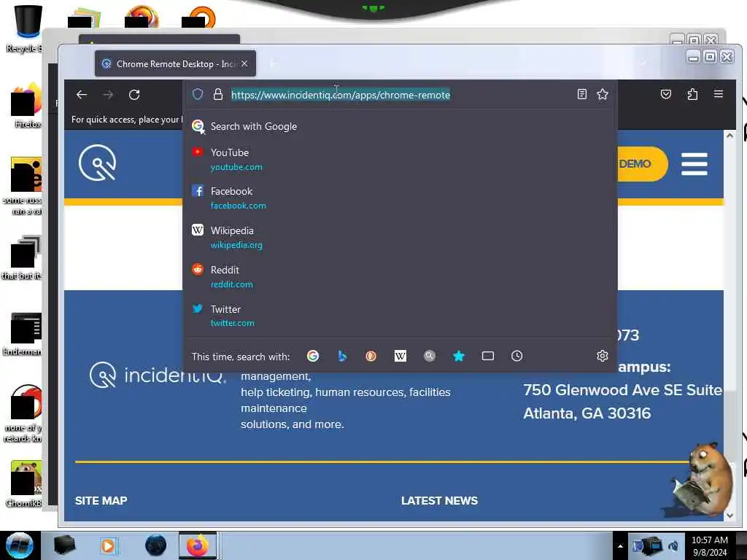Click the incidentIQ logo in header

pos(98,163)
